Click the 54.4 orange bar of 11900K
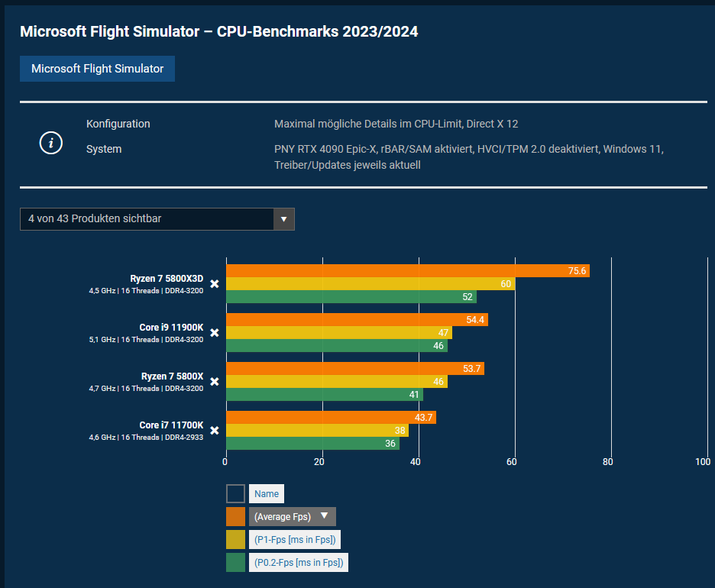 [x=357, y=319]
